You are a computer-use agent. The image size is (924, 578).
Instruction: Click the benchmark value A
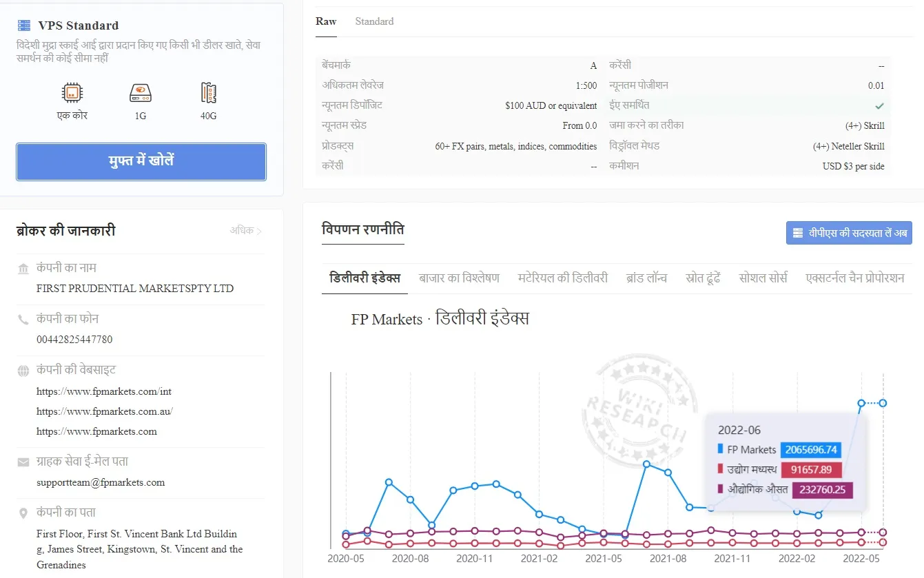coord(594,66)
